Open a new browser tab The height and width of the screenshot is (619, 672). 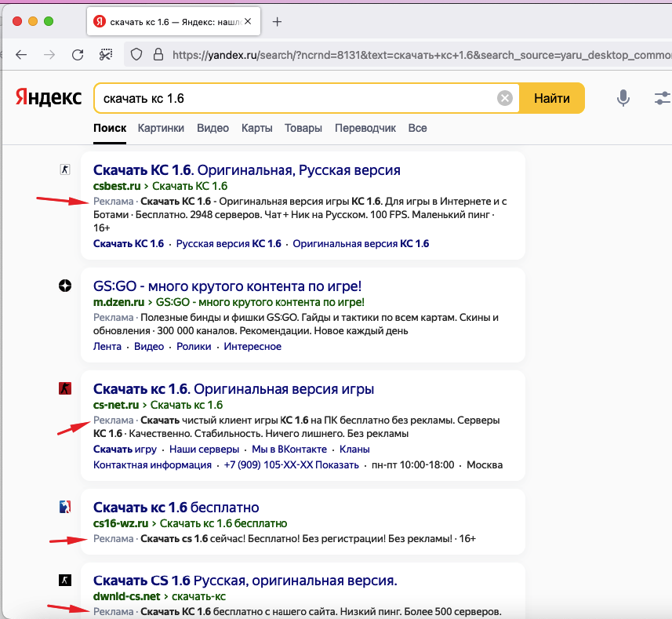tap(278, 22)
